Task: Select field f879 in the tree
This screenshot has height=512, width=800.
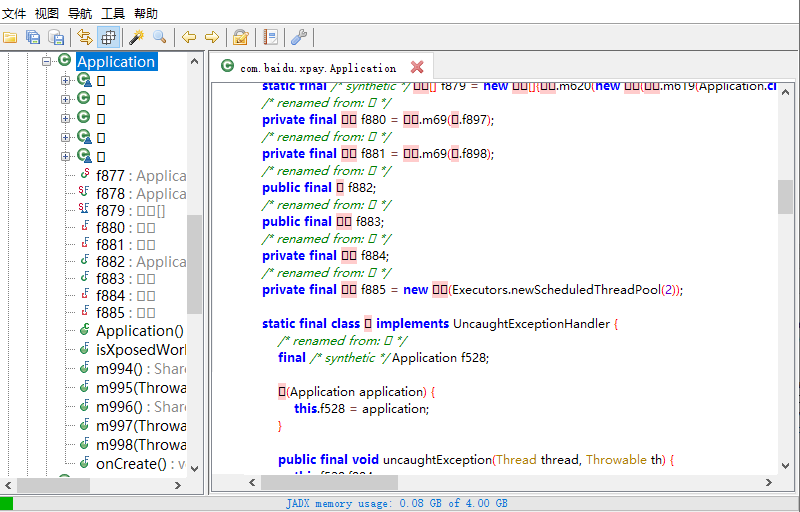Action: click(131, 211)
